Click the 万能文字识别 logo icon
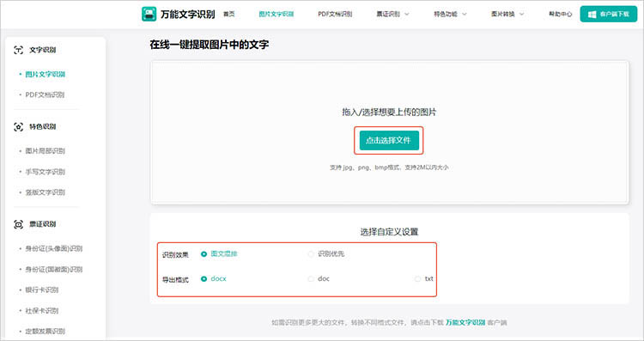 pos(149,14)
